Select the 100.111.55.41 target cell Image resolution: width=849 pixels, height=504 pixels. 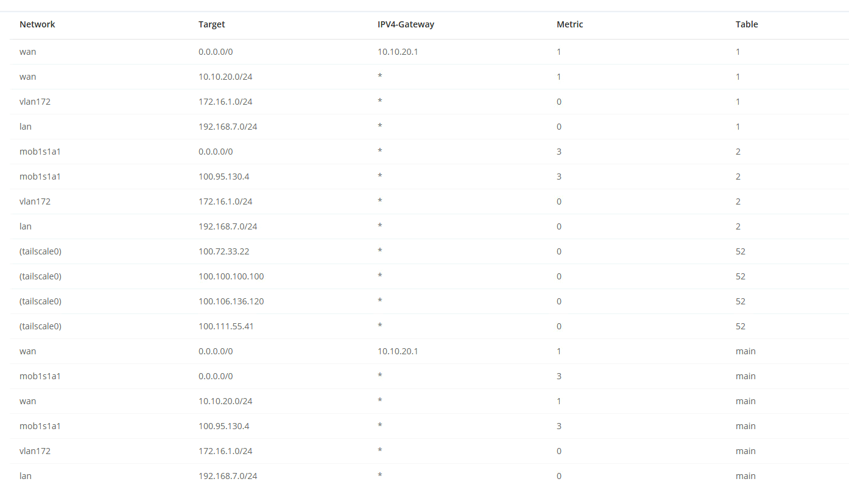pos(226,326)
